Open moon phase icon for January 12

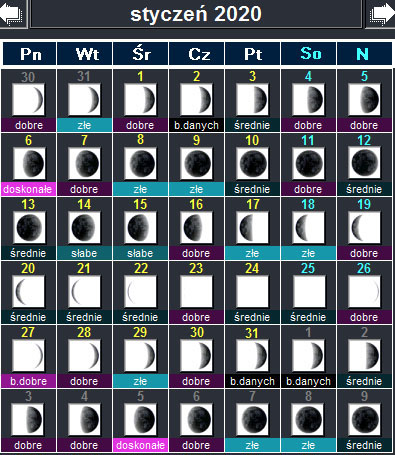coord(364,163)
